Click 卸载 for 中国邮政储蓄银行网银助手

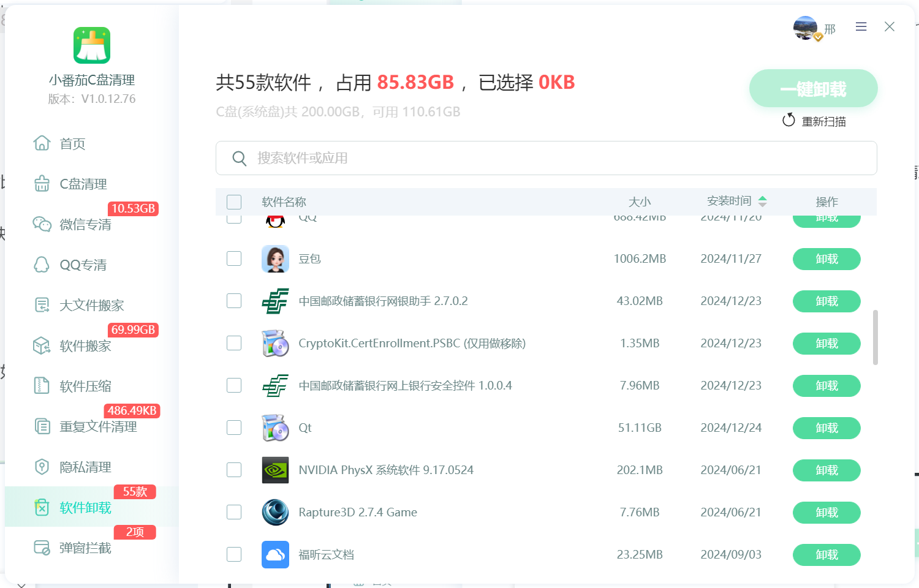pyautogui.click(x=826, y=301)
